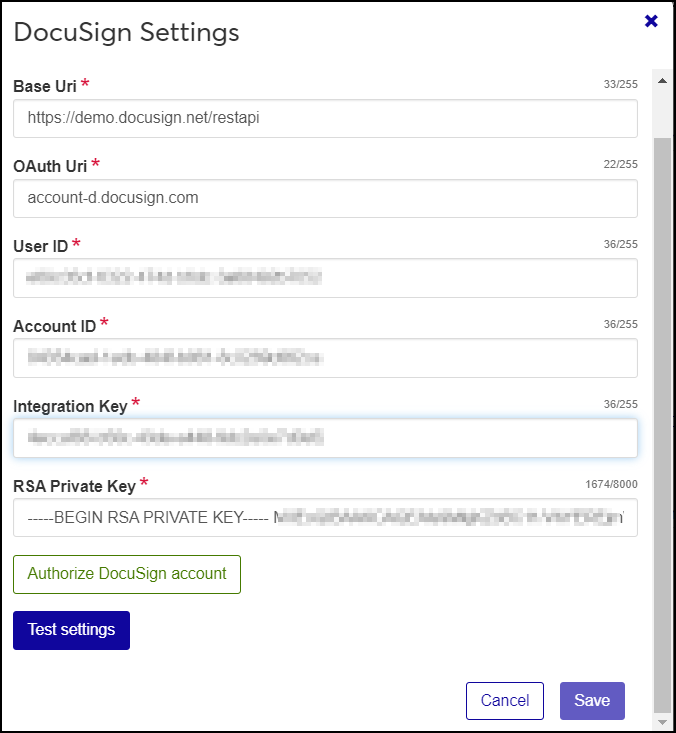This screenshot has height=733, width=676.
Task: Click the Account ID label
Action: click(54, 326)
